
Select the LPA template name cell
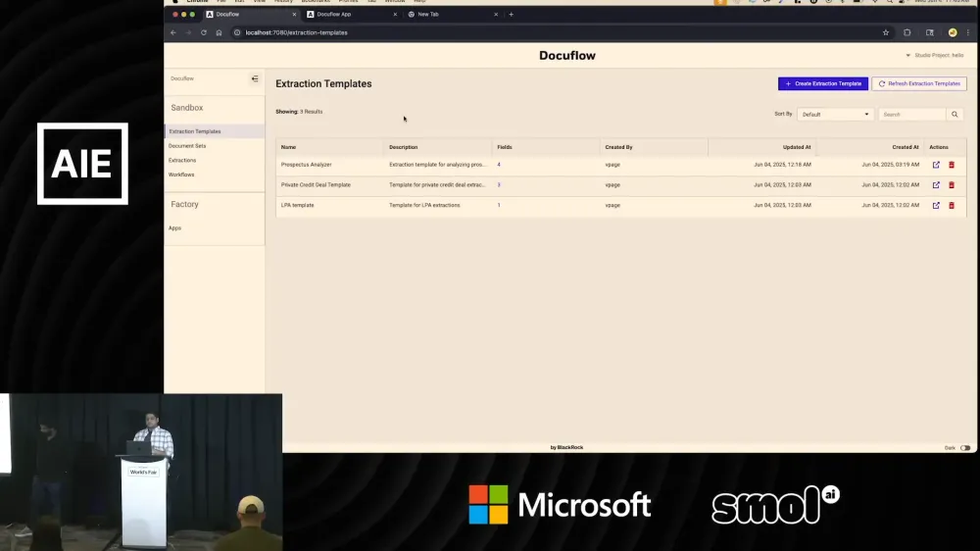(x=298, y=205)
